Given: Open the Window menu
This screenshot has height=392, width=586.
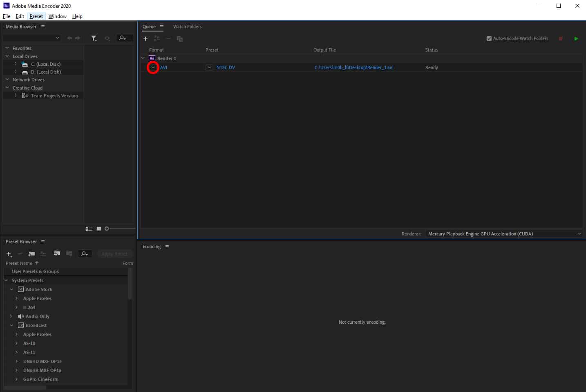Looking at the screenshot, I should click(58, 16).
